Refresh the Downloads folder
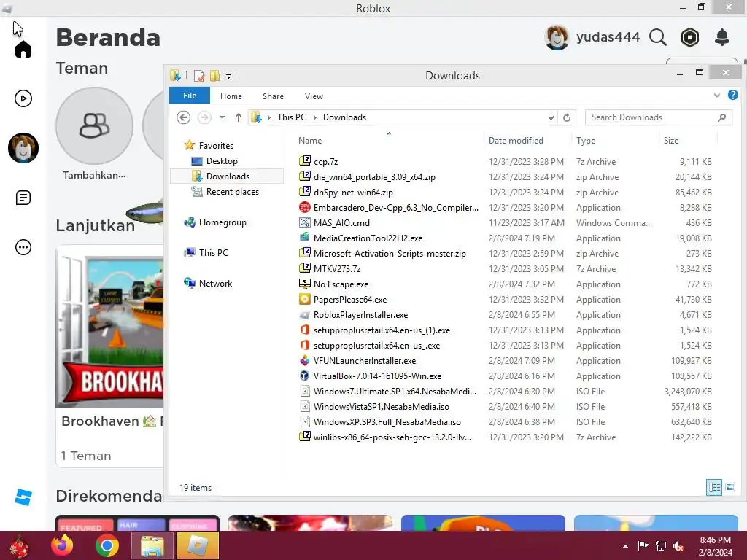Image resolution: width=747 pixels, height=560 pixels. click(x=566, y=117)
